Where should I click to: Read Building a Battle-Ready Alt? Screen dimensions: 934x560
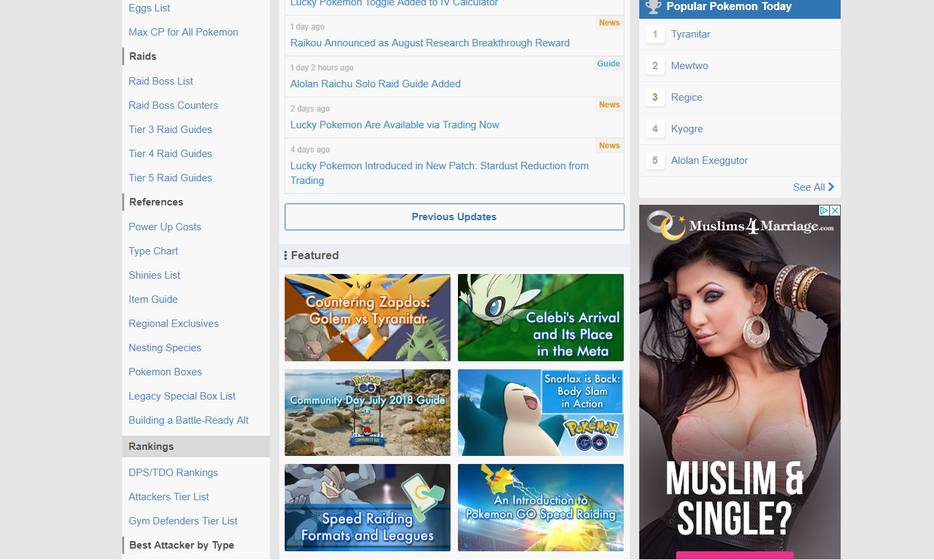[189, 420]
